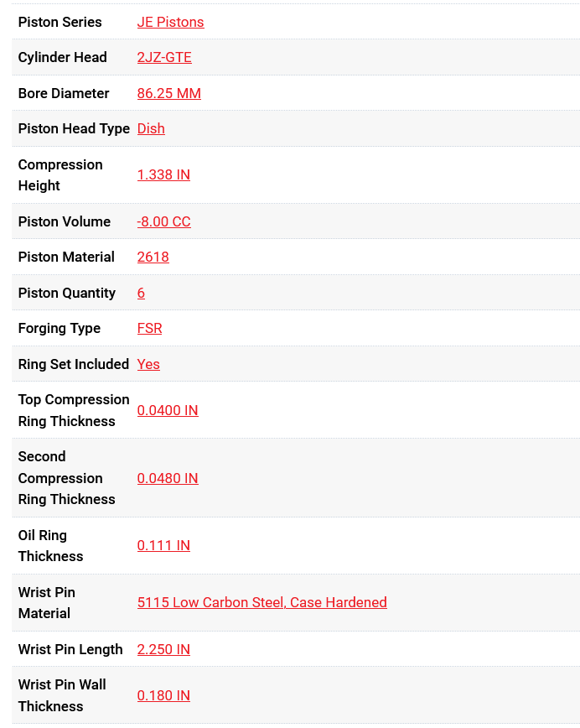
Task: Open the 2618 piston material link
Action: tap(153, 257)
